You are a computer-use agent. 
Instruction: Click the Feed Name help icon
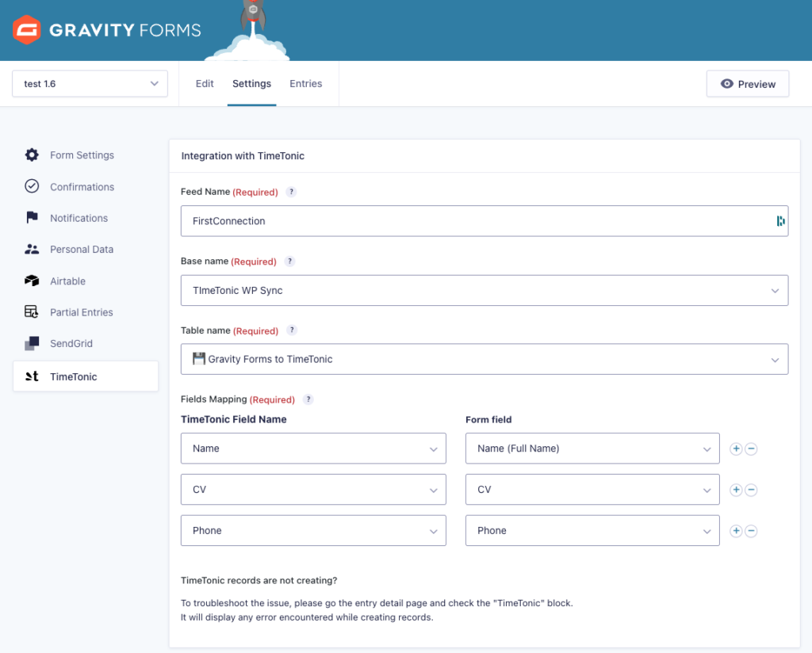click(x=291, y=193)
